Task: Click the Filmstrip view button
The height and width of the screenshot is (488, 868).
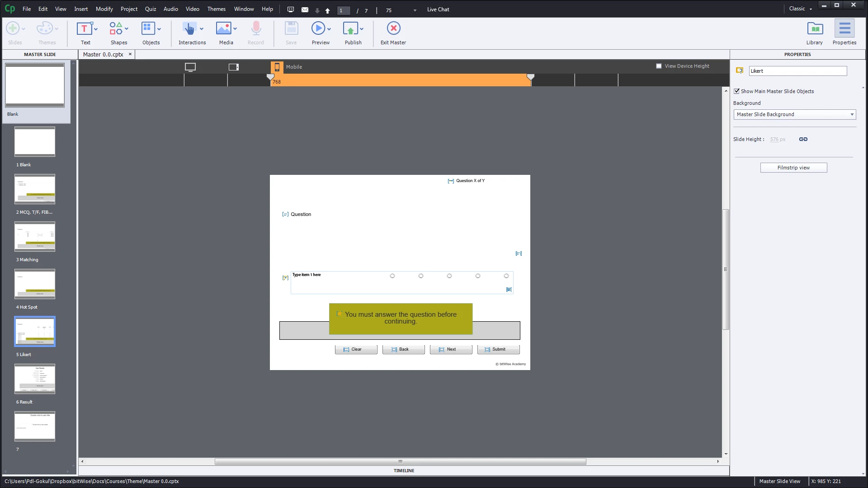Action: (793, 168)
